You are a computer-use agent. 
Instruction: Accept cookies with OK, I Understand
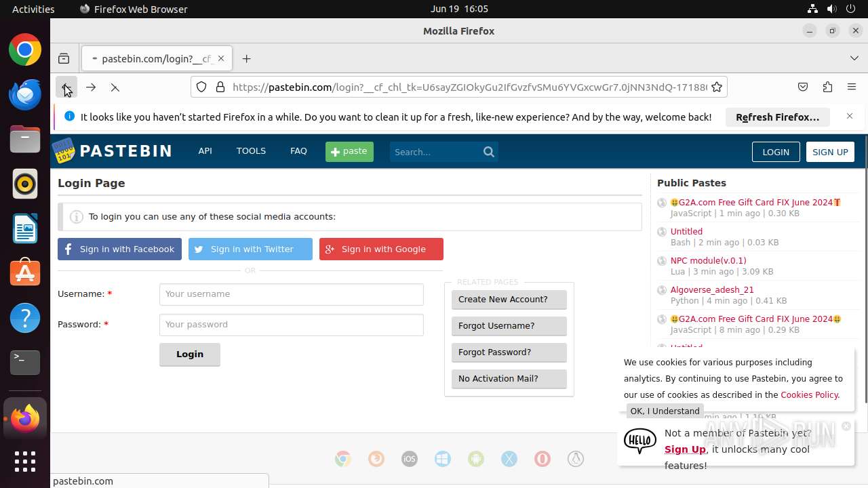[x=665, y=411]
